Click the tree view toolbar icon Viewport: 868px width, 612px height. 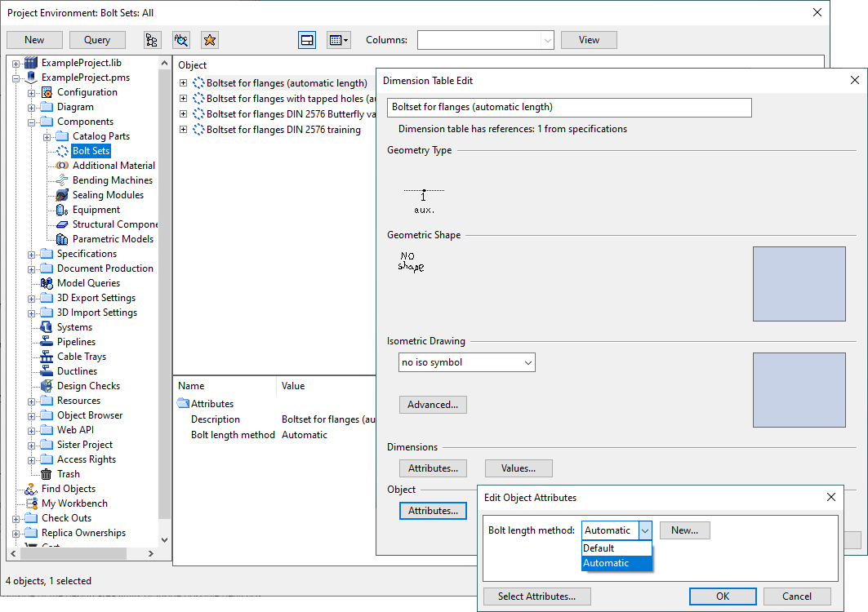coord(152,40)
